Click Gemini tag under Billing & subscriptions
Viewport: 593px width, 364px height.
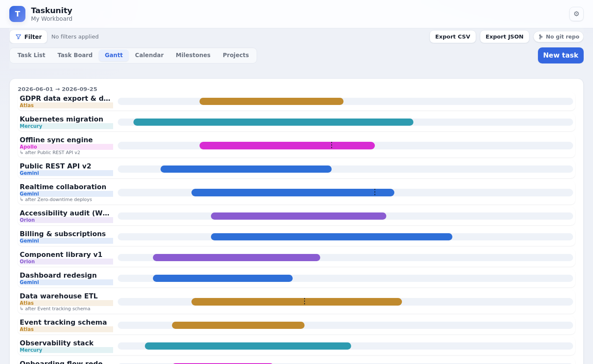click(x=66, y=241)
